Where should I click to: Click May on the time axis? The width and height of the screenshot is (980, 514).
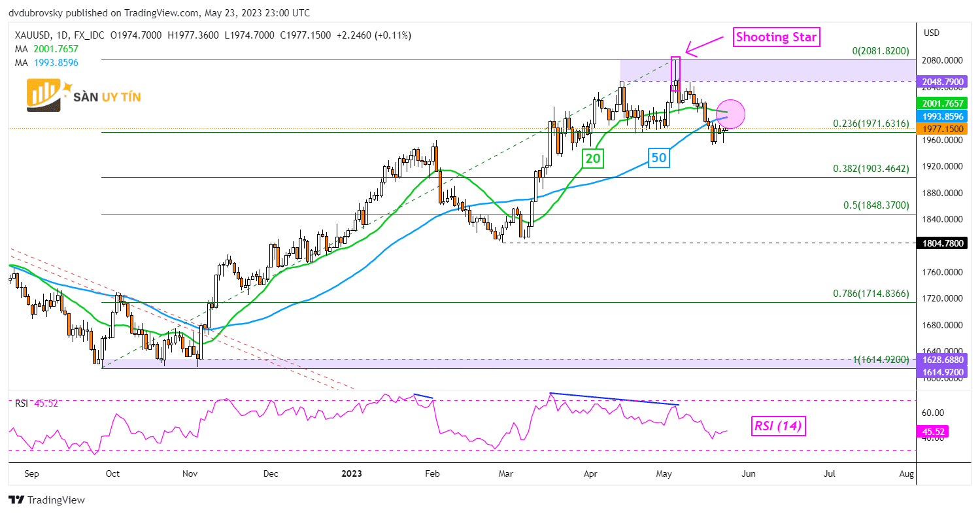(x=665, y=473)
